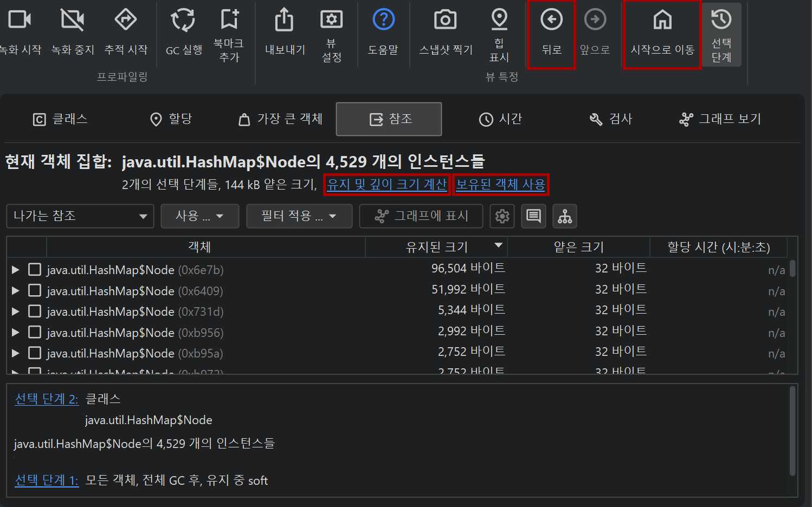Add a bookmark with 북마크 추가 icon

[x=229, y=19]
